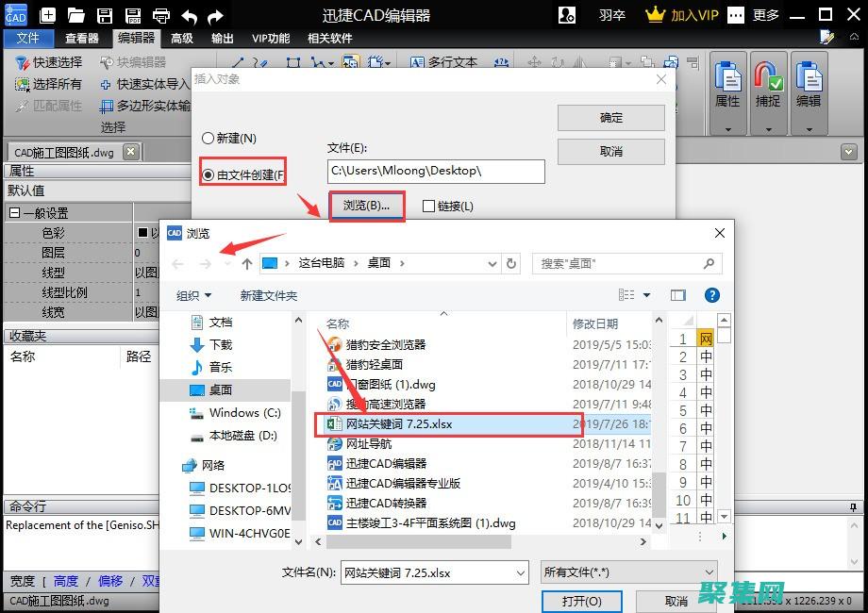Open the VIP功能 ribbon tab

(271, 38)
